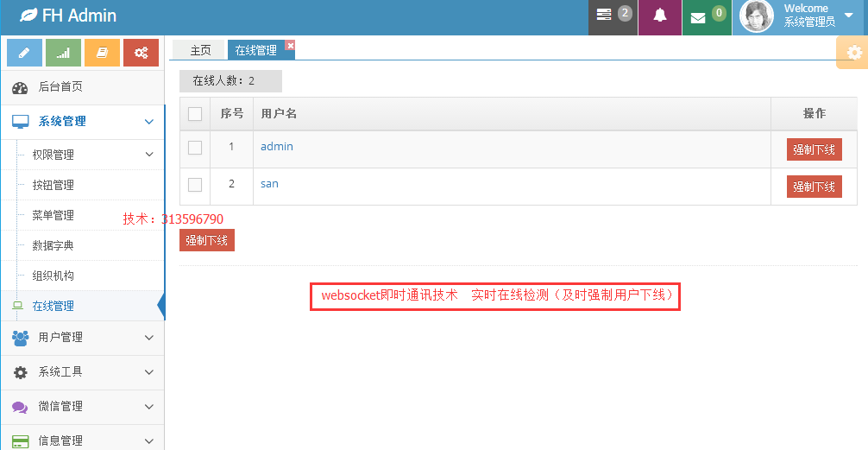Check the box for the admin row
The height and width of the screenshot is (450, 868).
195,148
